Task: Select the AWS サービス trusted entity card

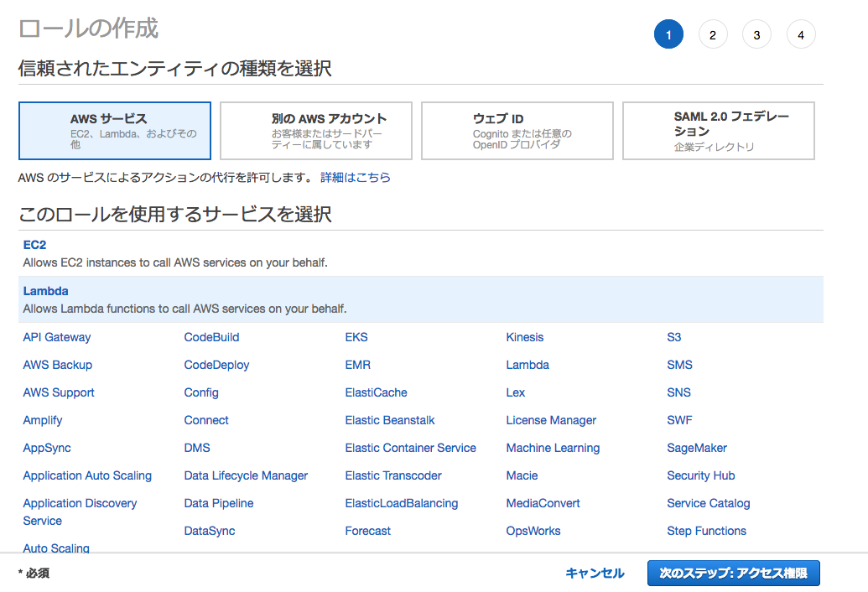Action: point(115,131)
